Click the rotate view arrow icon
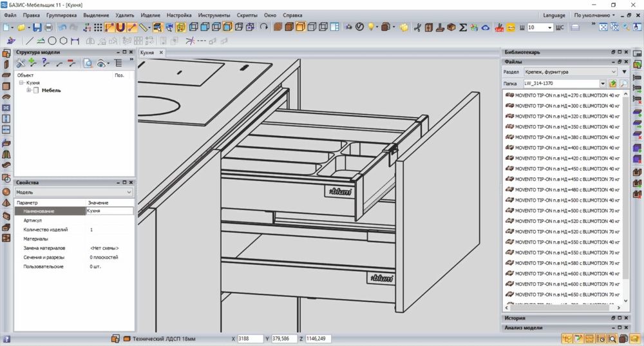This screenshot has height=346, width=644. pos(264,28)
